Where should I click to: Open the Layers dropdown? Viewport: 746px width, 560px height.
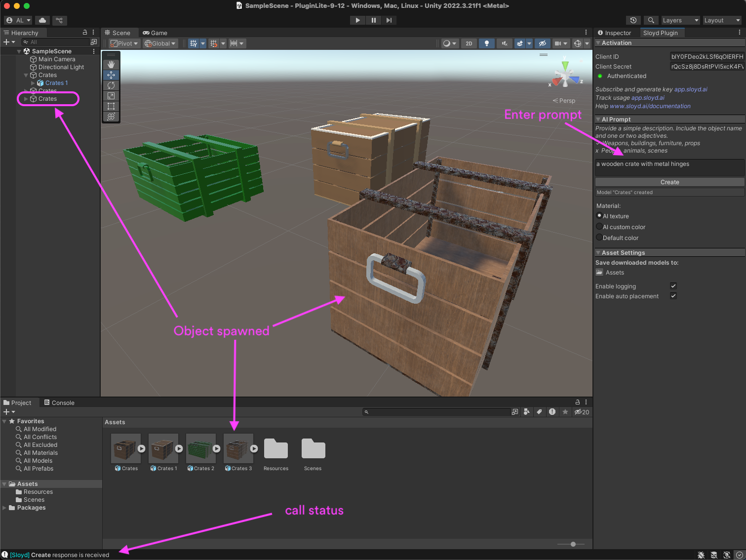coord(680,20)
